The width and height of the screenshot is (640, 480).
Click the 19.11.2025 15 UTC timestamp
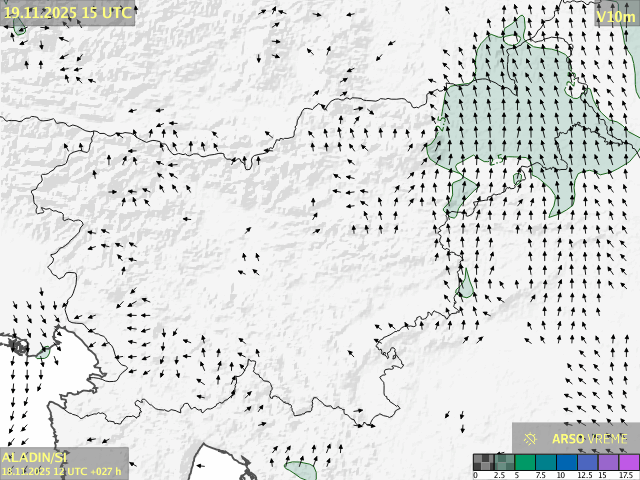(x=67, y=13)
